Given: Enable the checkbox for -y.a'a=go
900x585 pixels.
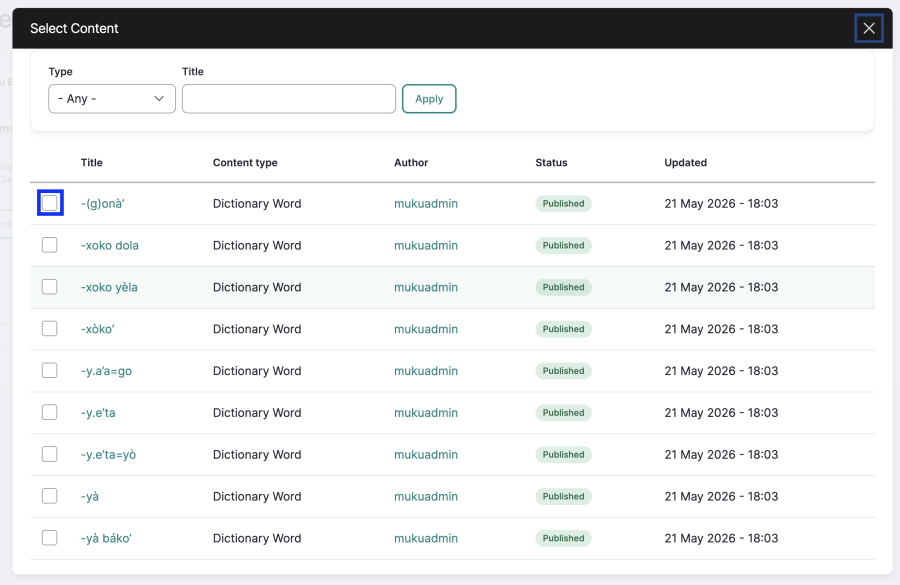Looking at the screenshot, I should (50, 370).
